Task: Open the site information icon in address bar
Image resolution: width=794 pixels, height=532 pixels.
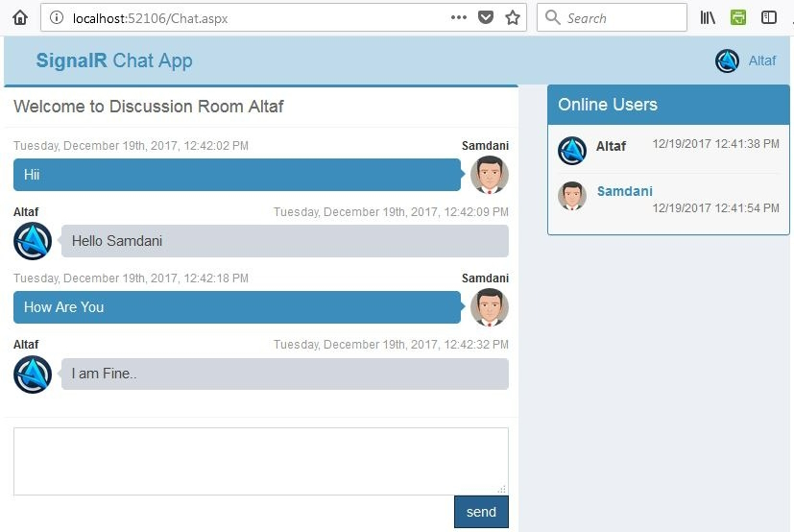Action: (57, 17)
